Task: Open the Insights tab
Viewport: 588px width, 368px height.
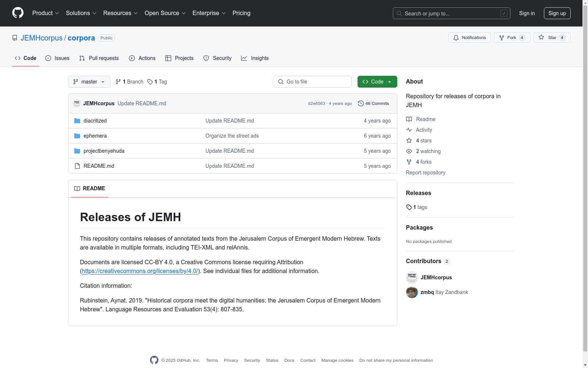Action: click(255, 58)
